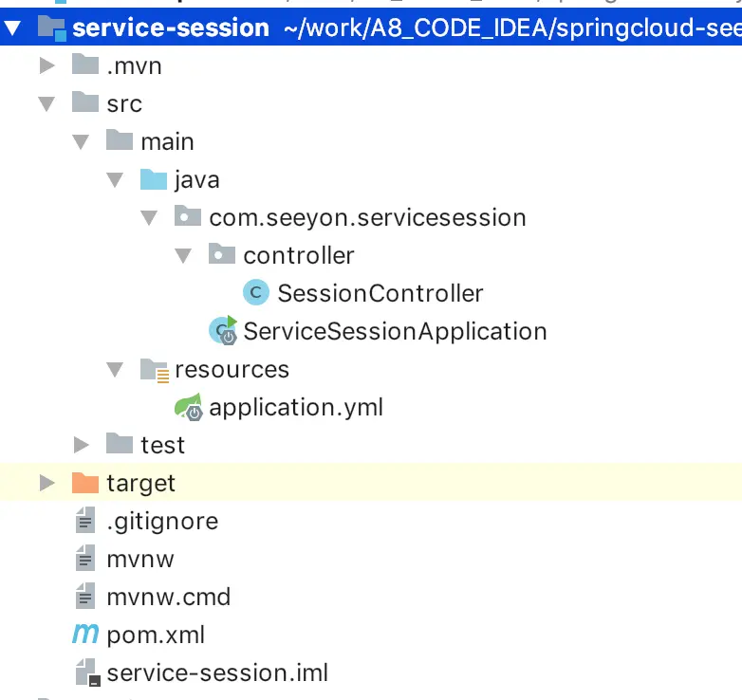Viewport: 742px width, 700px height.
Task: Select the com.seeyon.servicesession package
Action: click(x=367, y=217)
